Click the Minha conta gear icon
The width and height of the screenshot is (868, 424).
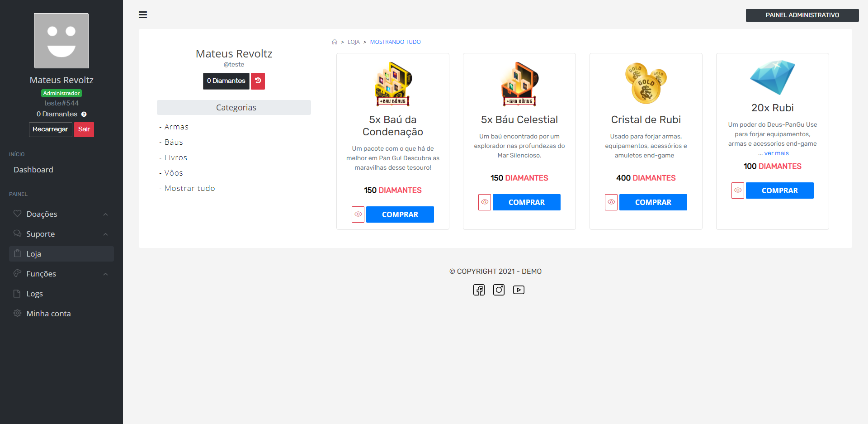point(17,313)
